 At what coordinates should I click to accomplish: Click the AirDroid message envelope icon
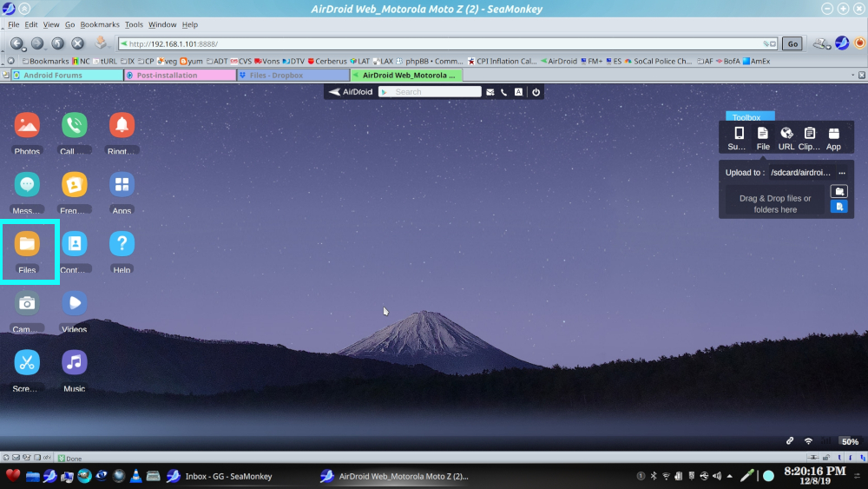(x=490, y=92)
